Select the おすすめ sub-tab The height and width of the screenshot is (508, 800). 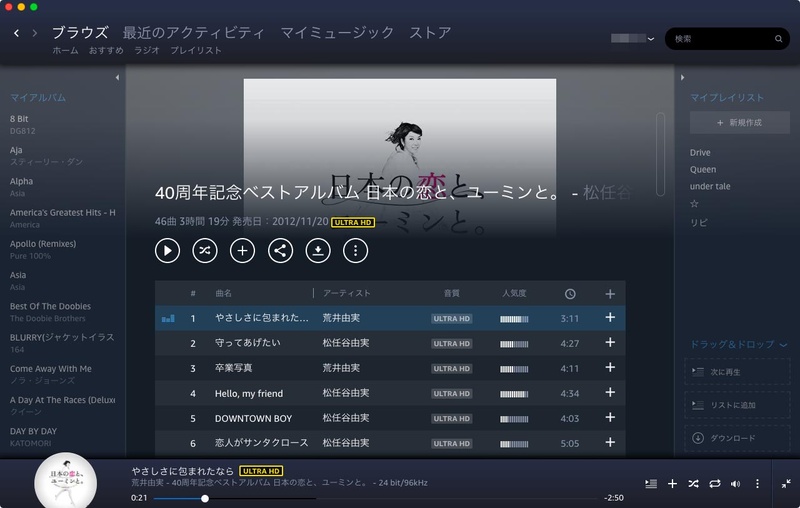coord(106,50)
